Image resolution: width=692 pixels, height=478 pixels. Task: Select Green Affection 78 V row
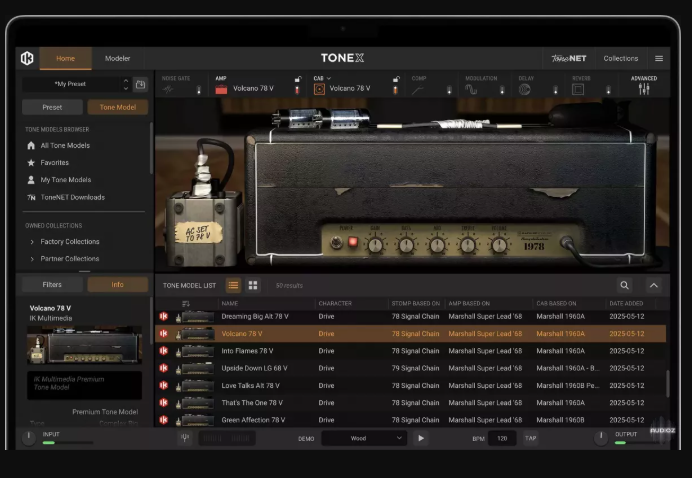(410, 420)
